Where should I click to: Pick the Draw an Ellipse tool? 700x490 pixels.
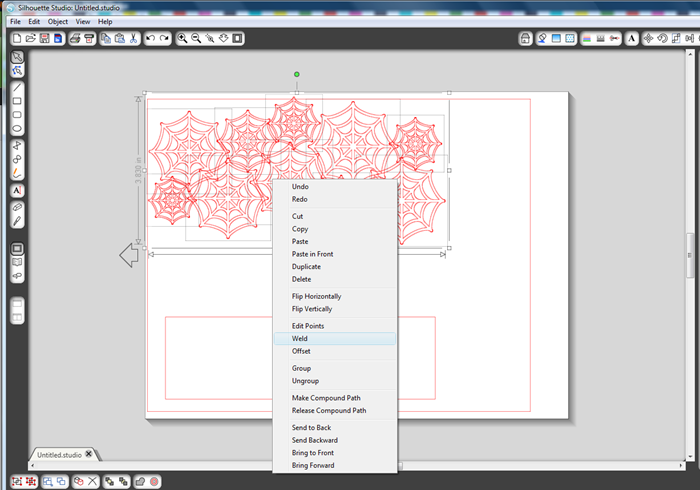pyautogui.click(x=17, y=129)
